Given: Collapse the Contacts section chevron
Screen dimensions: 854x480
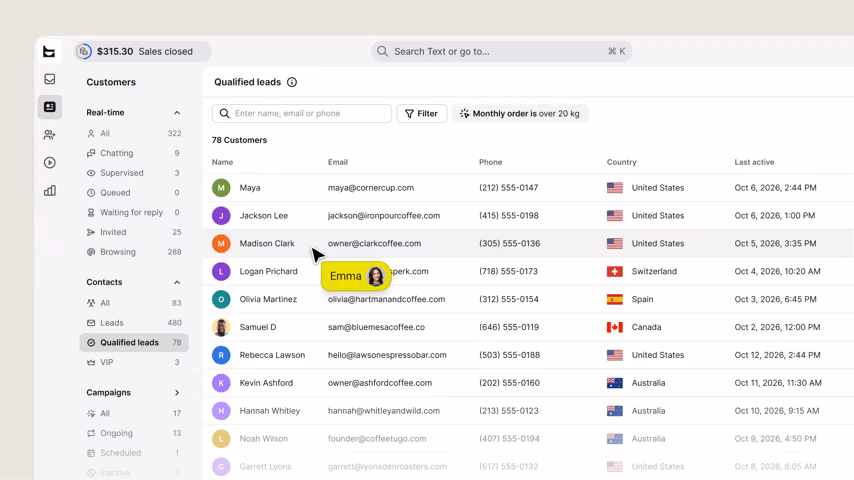Looking at the screenshot, I should pyautogui.click(x=177, y=282).
